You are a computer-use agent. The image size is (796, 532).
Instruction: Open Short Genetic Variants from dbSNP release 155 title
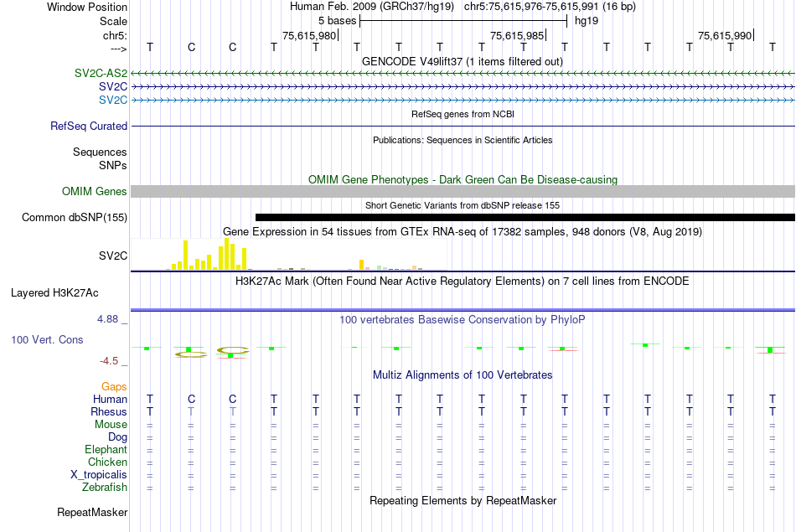(x=462, y=205)
